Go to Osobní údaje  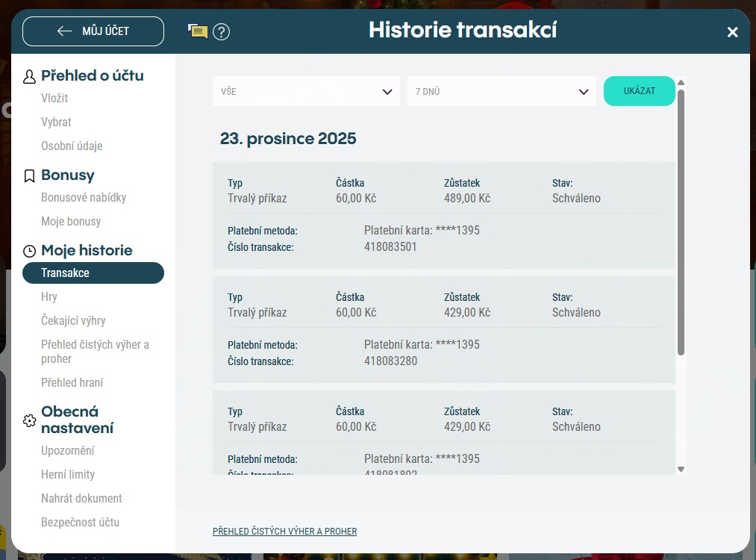[72, 146]
